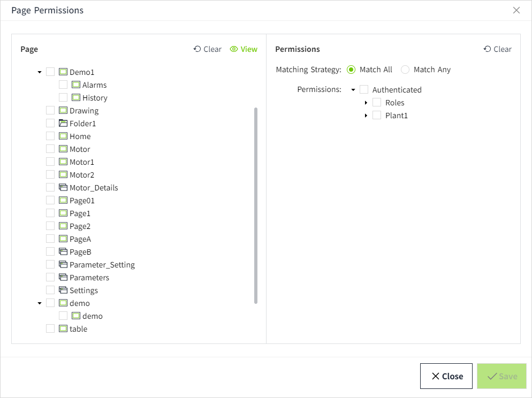Click the icon next to Settings page
This screenshot has width=532, height=398.
(63, 290)
